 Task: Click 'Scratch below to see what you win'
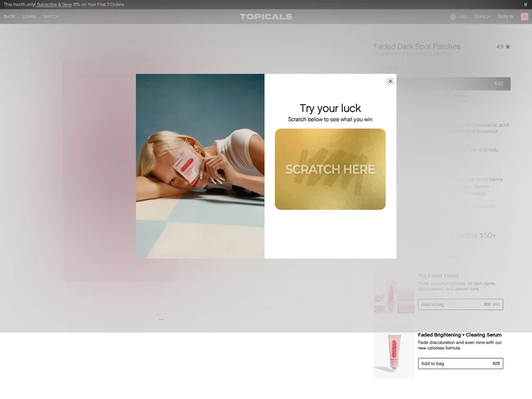tap(330, 119)
